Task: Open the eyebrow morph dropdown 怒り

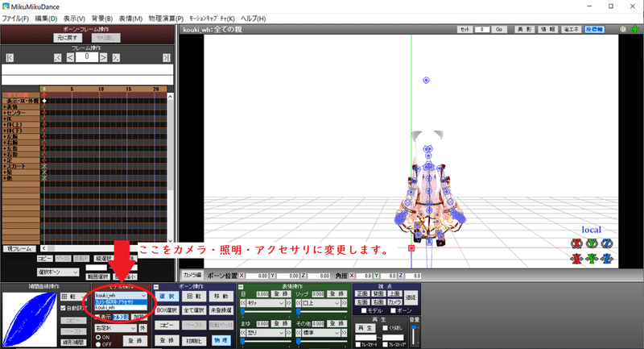Action: pos(266,333)
